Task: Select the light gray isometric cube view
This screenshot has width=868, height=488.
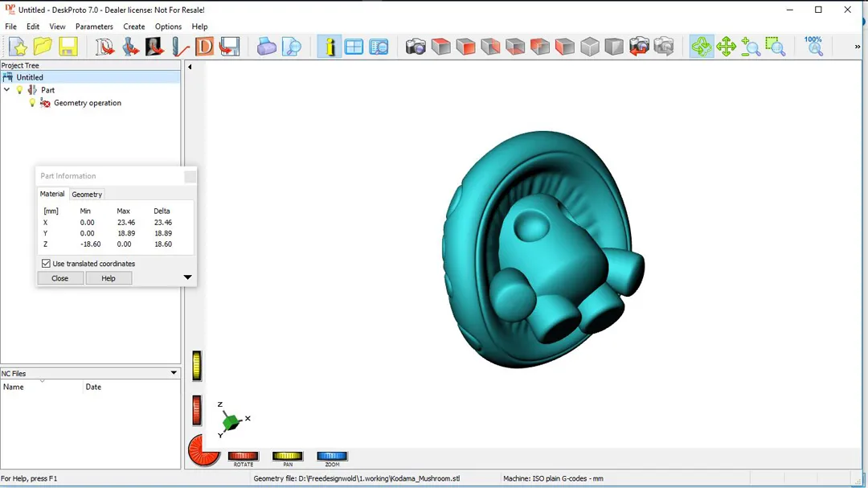Action: coord(590,47)
